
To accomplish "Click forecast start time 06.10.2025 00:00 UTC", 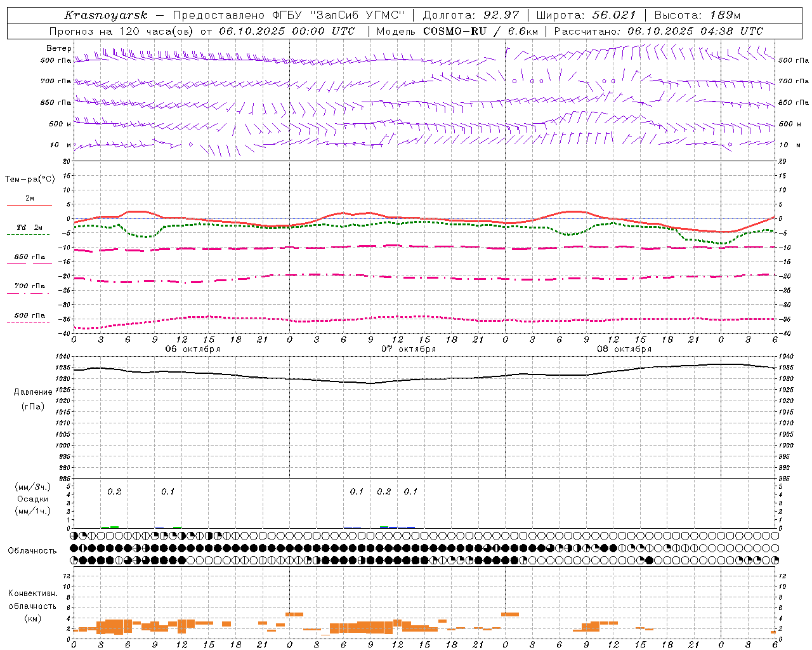I will (287, 31).
